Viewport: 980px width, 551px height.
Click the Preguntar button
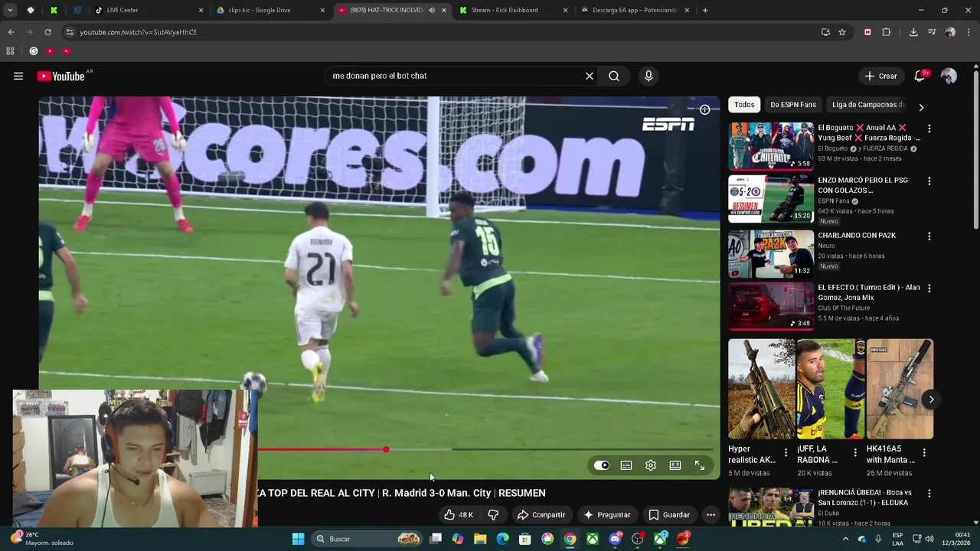point(607,515)
